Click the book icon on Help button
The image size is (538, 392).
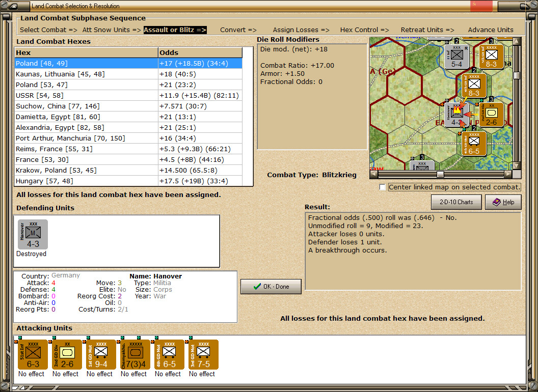coord(497,202)
